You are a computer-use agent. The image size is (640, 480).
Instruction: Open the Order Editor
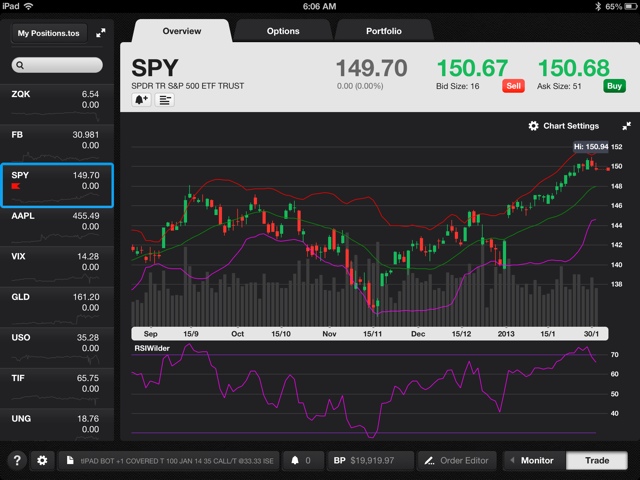457,460
